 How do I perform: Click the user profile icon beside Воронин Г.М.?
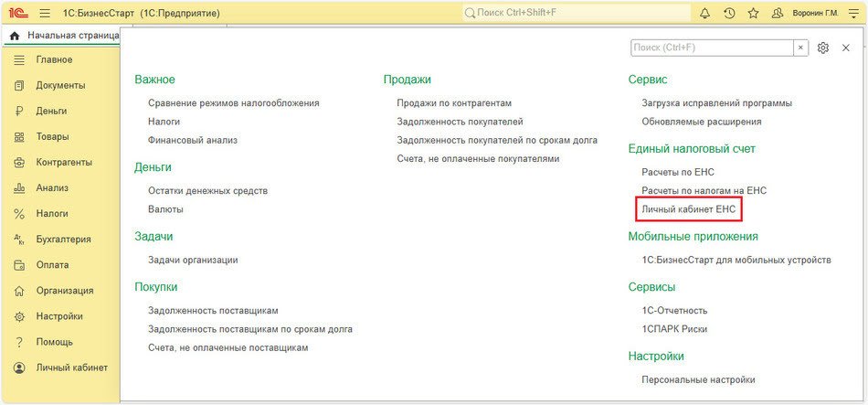pyautogui.click(x=778, y=13)
